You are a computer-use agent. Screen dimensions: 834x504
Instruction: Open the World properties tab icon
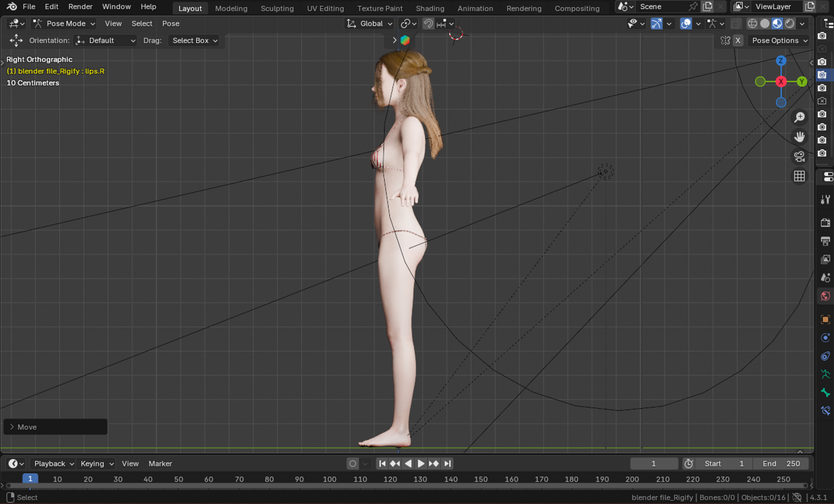(x=826, y=296)
